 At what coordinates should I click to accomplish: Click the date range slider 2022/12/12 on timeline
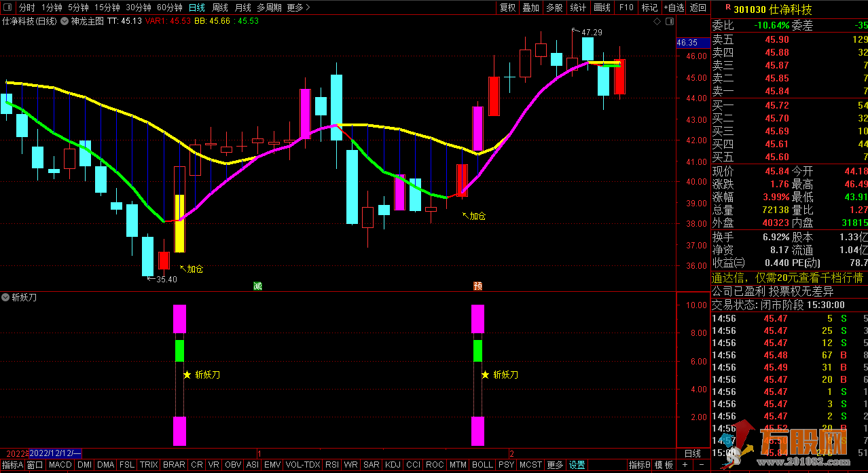click(55, 453)
